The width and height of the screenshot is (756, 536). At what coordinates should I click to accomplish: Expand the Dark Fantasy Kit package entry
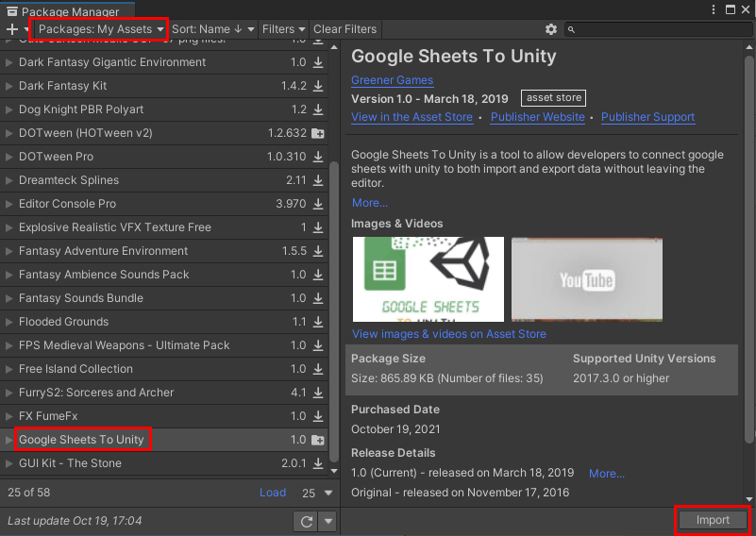click(8, 86)
